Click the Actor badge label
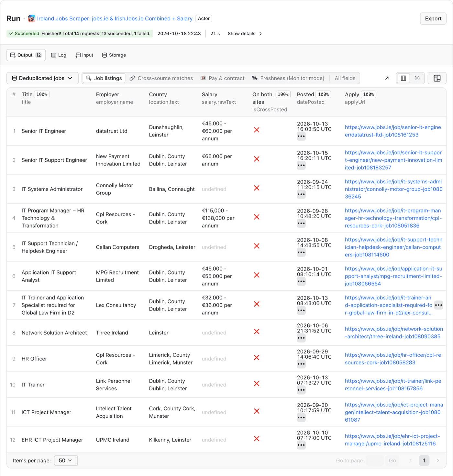The image size is (453, 476). coord(204,18)
